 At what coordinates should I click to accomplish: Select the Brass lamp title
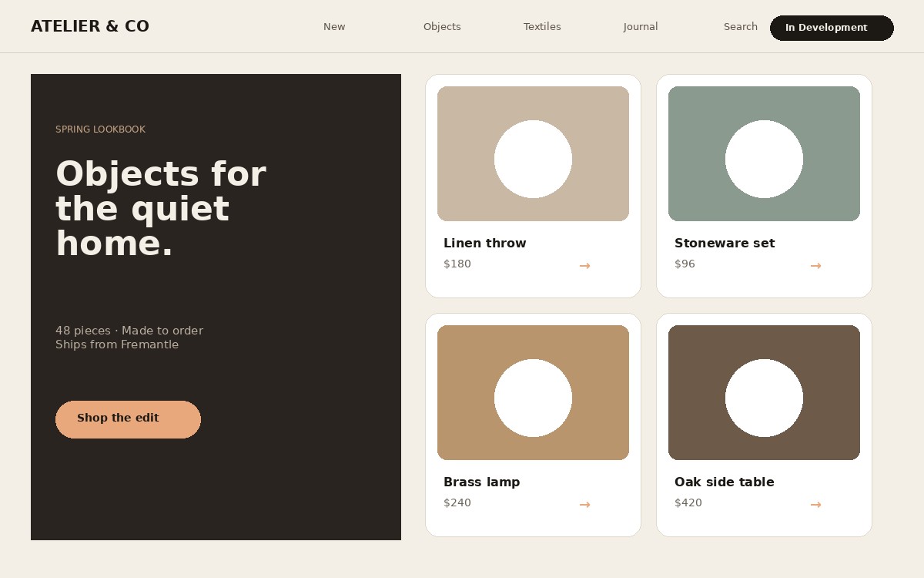(x=482, y=482)
